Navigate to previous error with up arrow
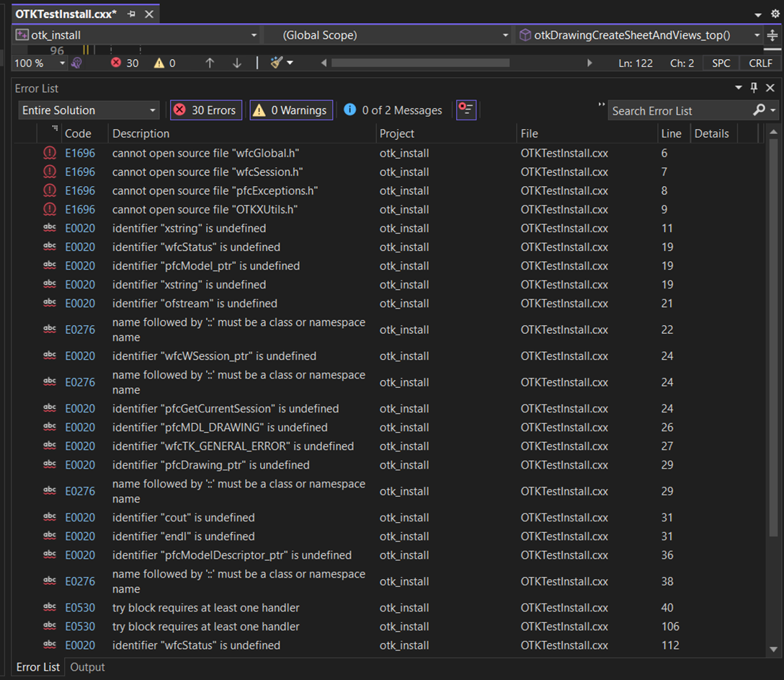The image size is (784, 680). click(210, 63)
